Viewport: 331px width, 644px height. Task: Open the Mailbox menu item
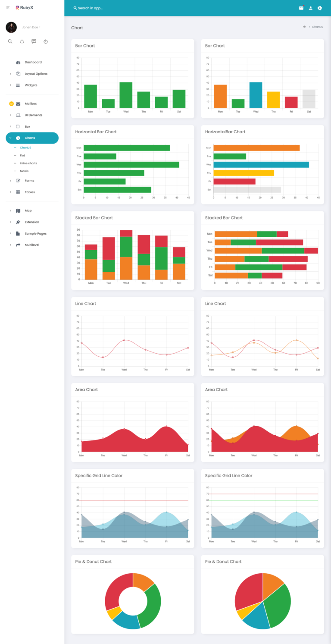pos(31,104)
